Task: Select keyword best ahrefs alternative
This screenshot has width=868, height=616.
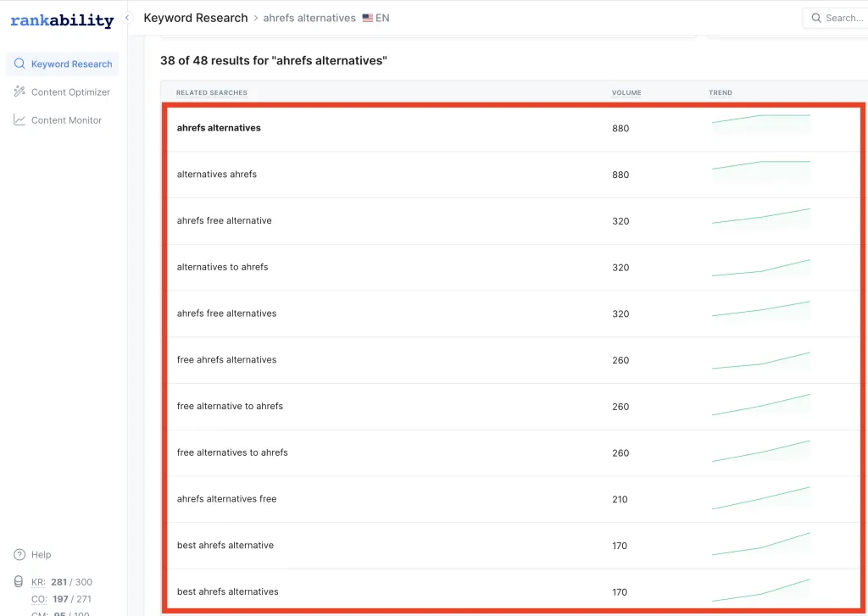Action: (225, 545)
